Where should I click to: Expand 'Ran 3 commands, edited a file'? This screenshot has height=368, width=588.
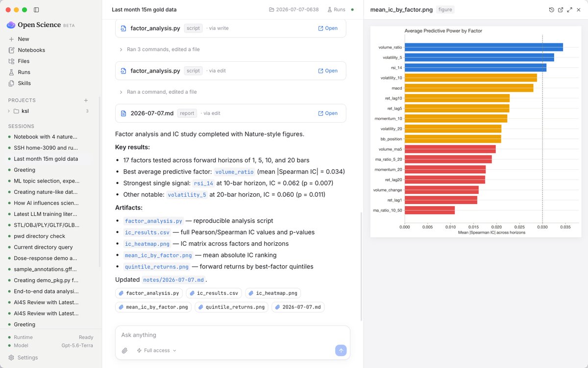point(159,49)
